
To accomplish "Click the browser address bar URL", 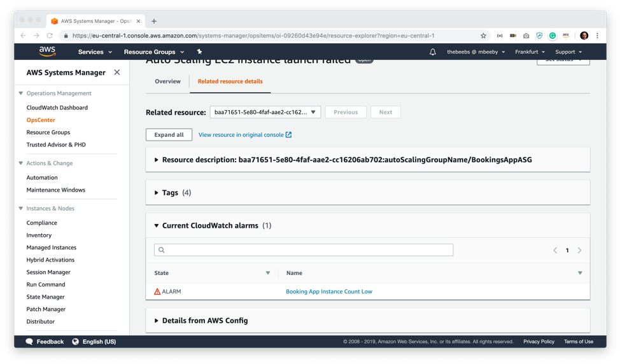I will [x=253, y=36].
